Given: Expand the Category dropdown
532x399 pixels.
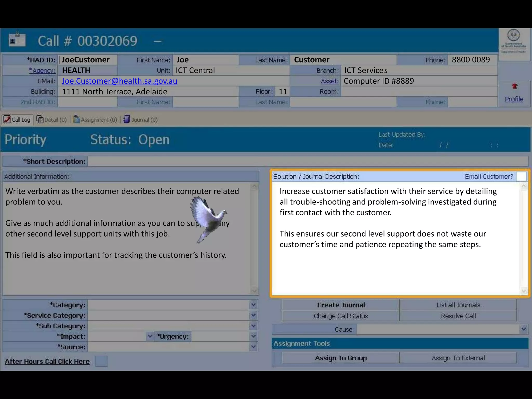Looking at the screenshot, I should [x=254, y=305].
